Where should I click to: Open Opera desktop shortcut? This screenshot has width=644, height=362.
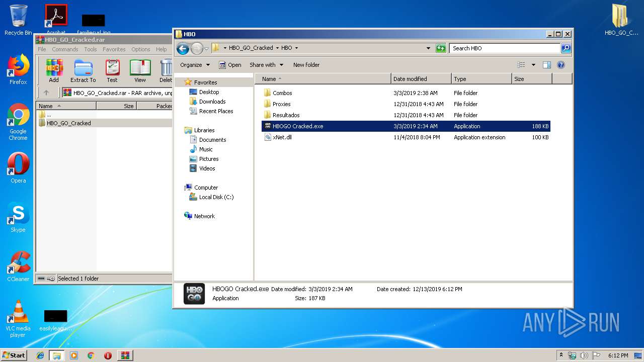point(18,168)
